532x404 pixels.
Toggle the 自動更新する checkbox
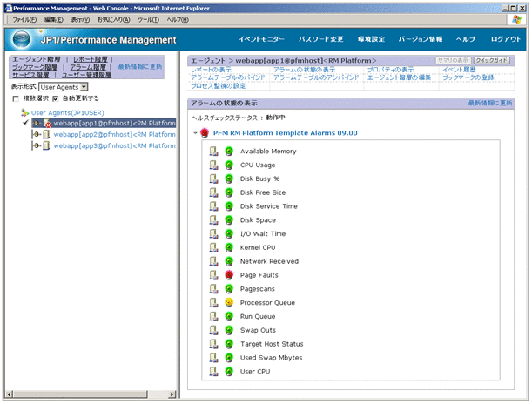(x=56, y=99)
